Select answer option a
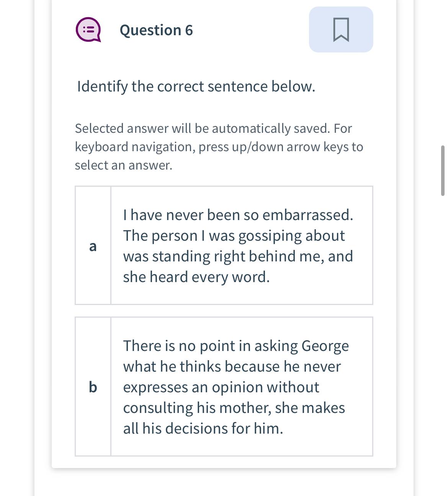 (224, 245)
